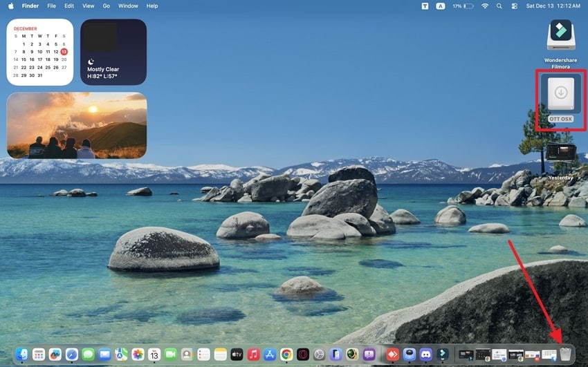Image resolution: width=588 pixels, height=367 pixels.
Task: Click the Sat Dec 13 clock in the menu bar
Action: (x=553, y=6)
